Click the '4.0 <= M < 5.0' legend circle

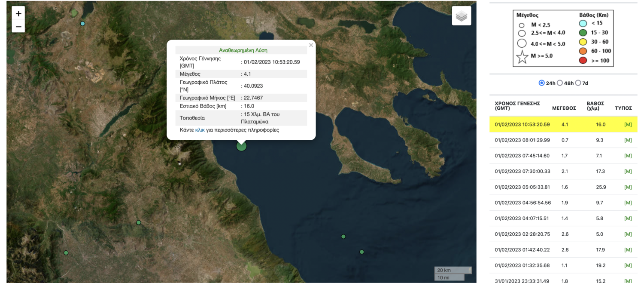point(522,43)
